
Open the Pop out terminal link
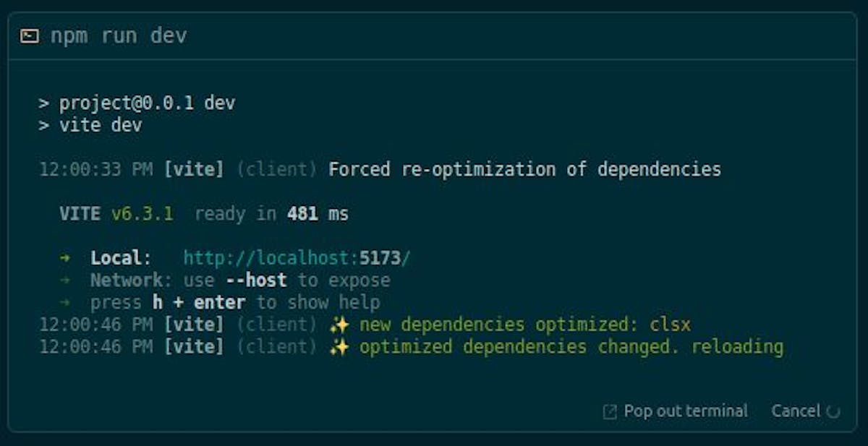[685, 411]
